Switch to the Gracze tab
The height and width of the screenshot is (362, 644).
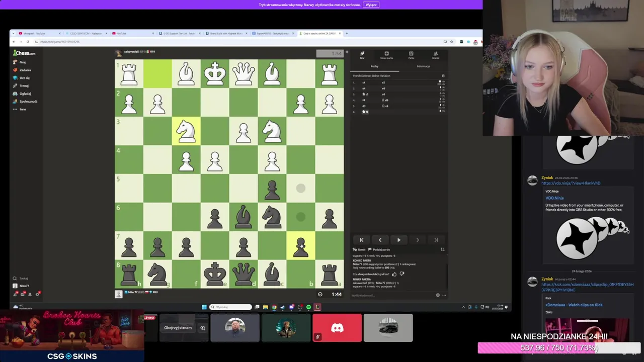(x=436, y=55)
